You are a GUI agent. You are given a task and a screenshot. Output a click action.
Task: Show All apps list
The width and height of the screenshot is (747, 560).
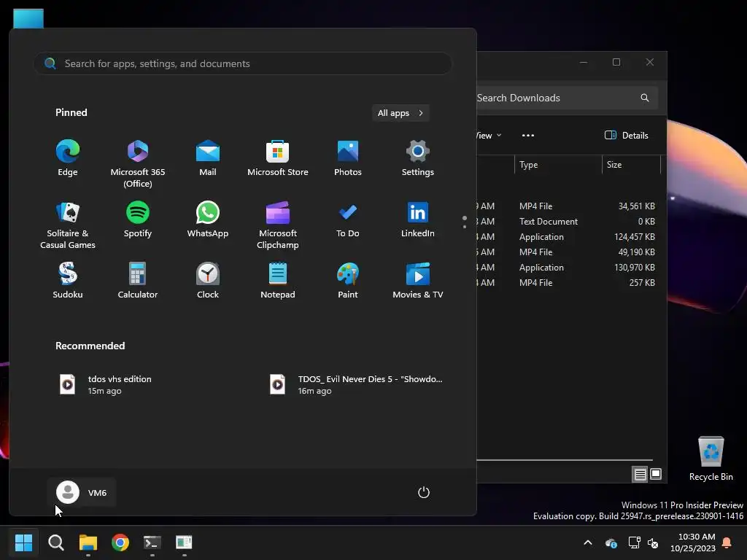(x=400, y=113)
